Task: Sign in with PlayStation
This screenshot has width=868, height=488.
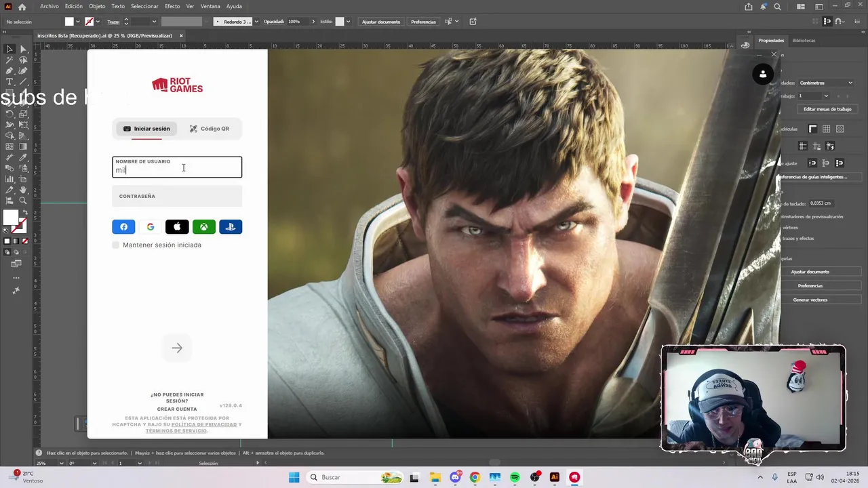Action: [231, 227]
